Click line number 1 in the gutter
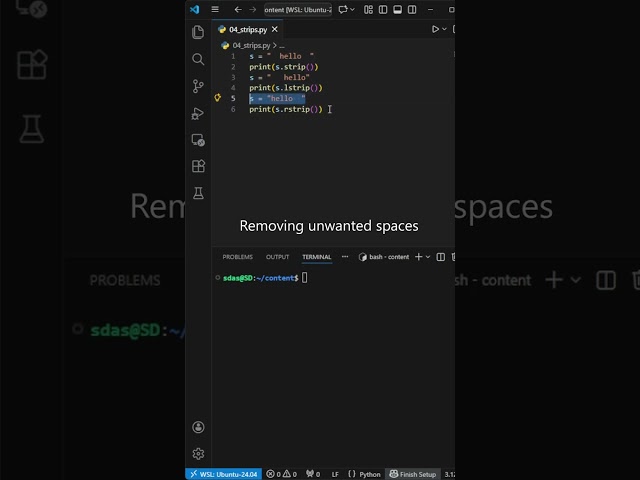640x480 pixels. pos(233,56)
